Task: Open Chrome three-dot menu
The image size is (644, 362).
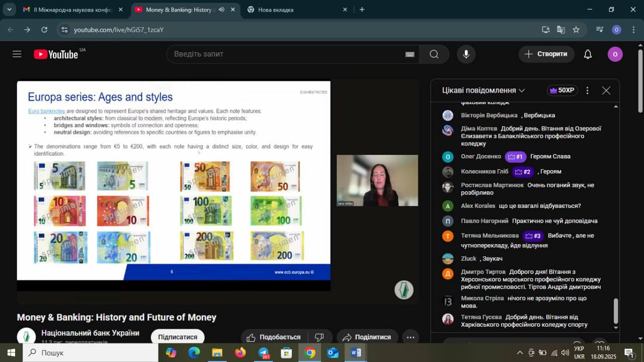Action: (632, 30)
